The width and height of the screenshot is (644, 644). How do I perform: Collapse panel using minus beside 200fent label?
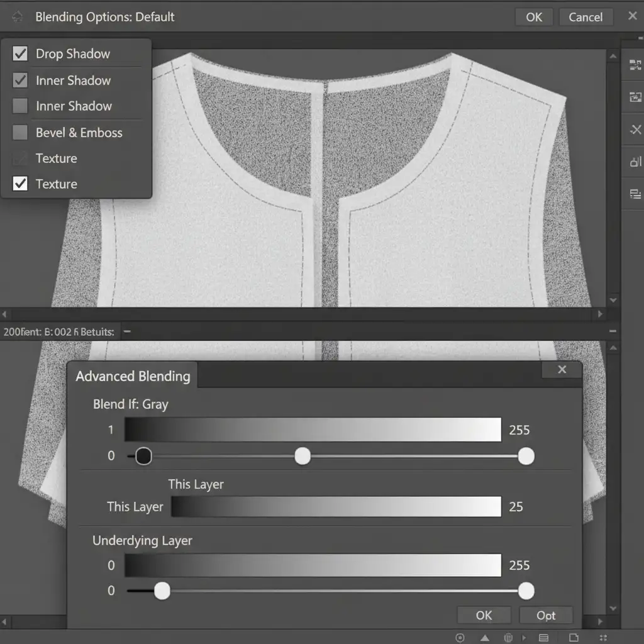click(126, 331)
